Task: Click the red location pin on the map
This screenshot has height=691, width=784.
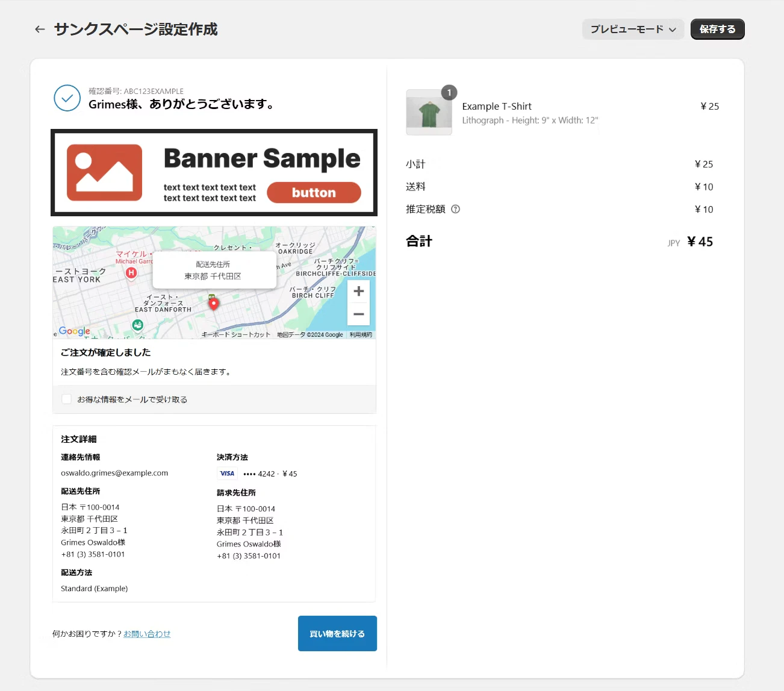Action: 213,304
